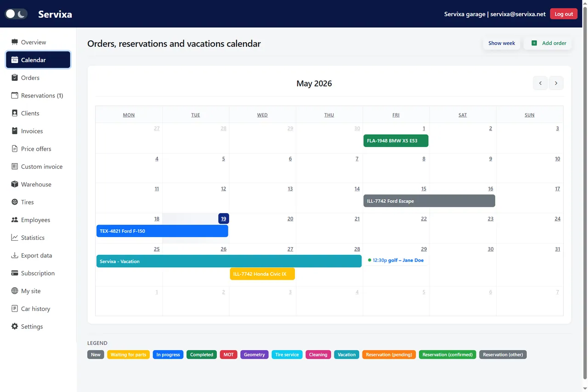588x392 pixels.
Task: Click the Calendar sidebar icon
Action: [15, 60]
